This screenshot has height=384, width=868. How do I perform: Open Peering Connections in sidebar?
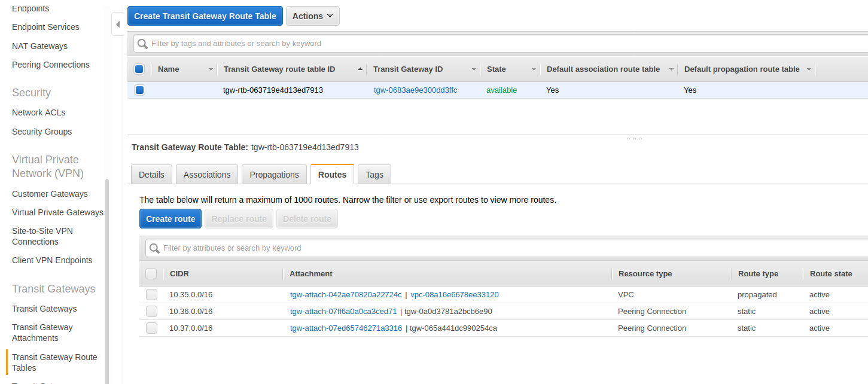click(x=51, y=65)
